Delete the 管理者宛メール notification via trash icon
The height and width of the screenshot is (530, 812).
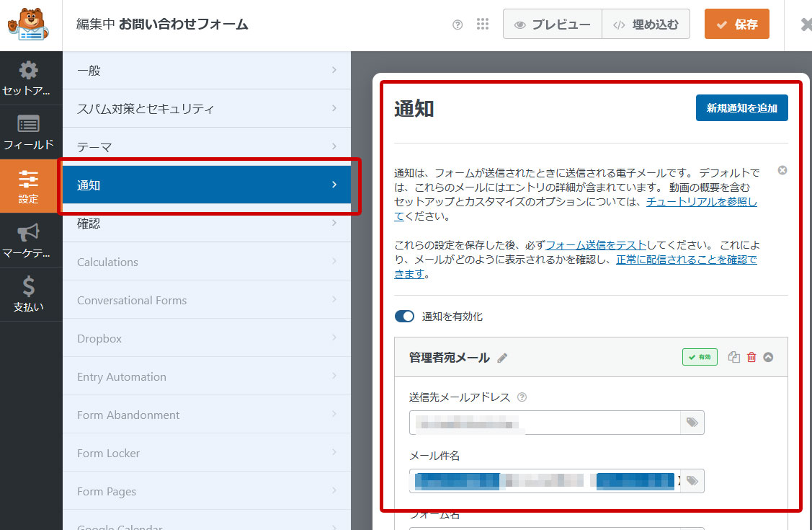coord(751,357)
